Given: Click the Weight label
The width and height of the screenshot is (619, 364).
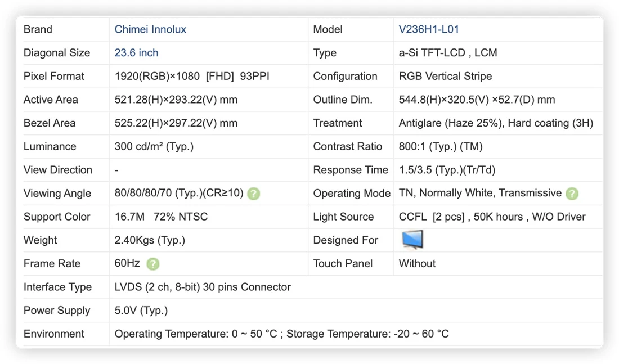Looking at the screenshot, I should point(41,240).
